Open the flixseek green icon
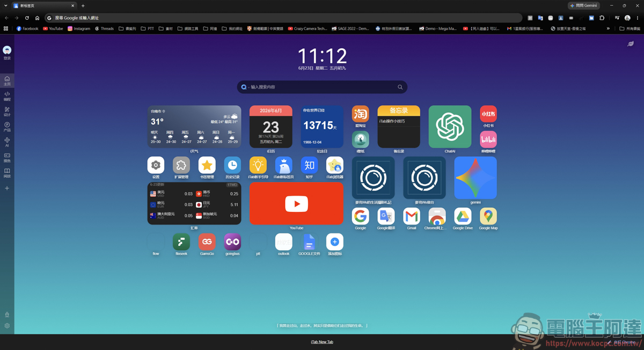 (x=181, y=242)
